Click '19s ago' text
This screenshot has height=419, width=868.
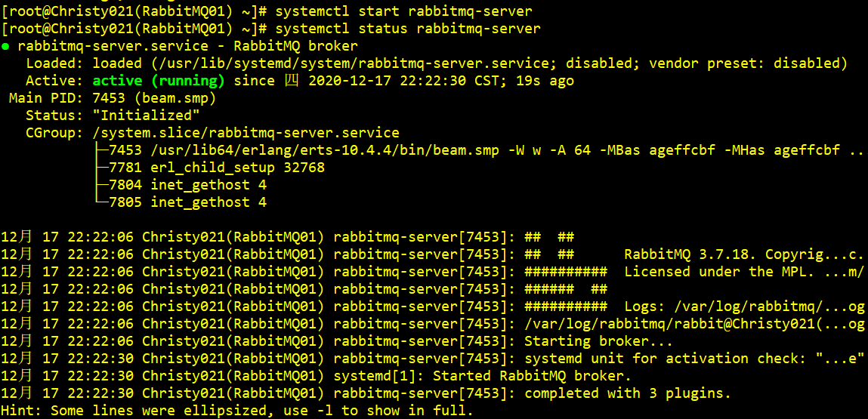tap(545, 81)
